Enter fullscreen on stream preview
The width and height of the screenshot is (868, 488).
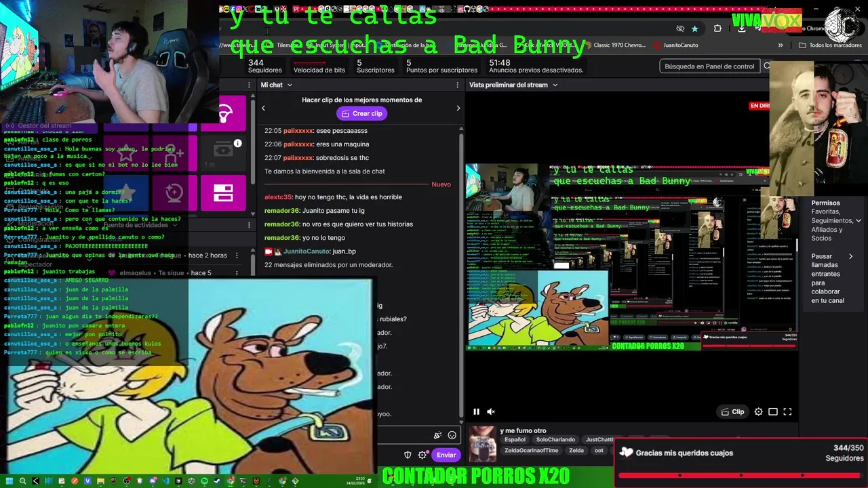pyautogui.click(x=787, y=411)
